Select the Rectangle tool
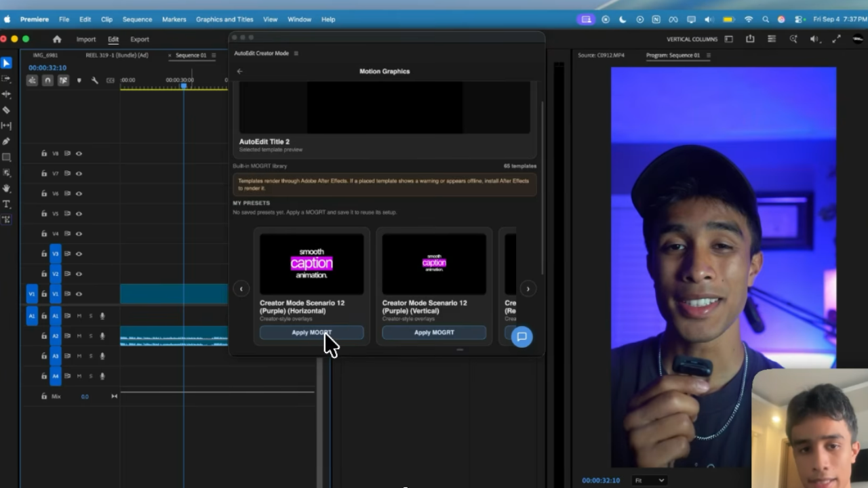 tap(6, 157)
